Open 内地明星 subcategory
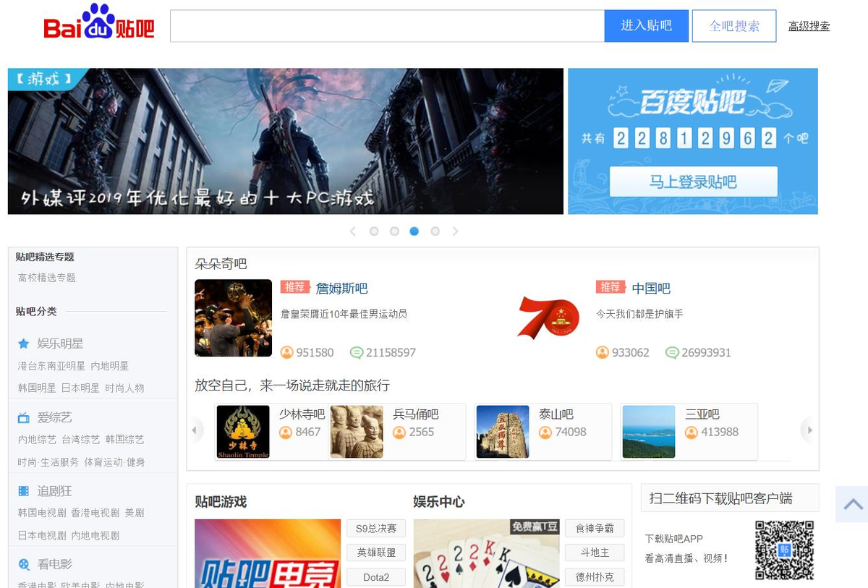The width and height of the screenshot is (868, 588). point(110,366)
